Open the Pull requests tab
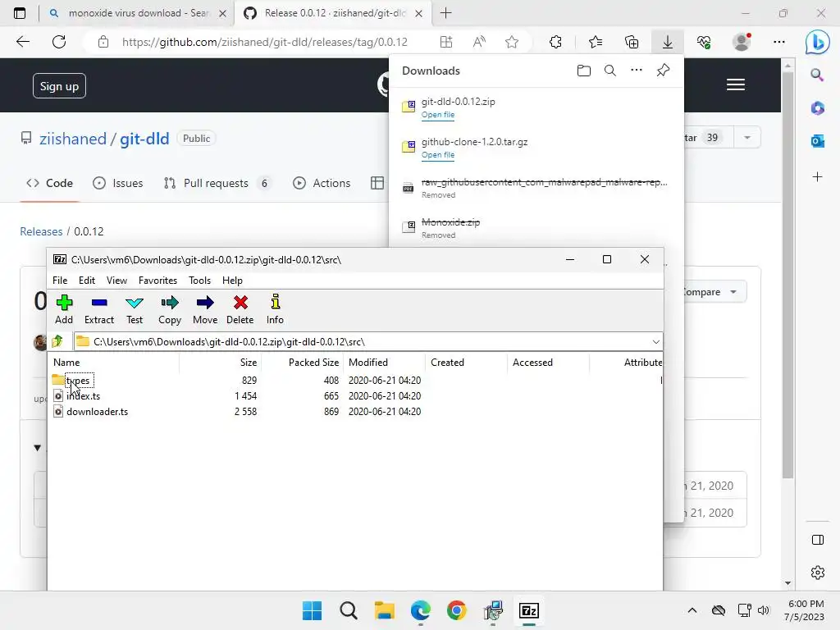Image resolution: width=840 pixels, height=630 pixels. pyautogui.click(x=217, y=183)
